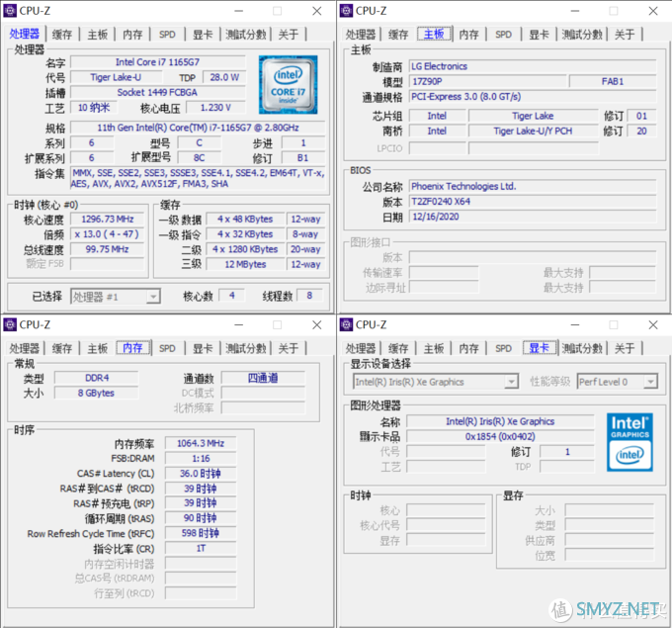Click CPU-Z app icon in mainboard window title bar
The image size is (672, 628).
(346, 11)
